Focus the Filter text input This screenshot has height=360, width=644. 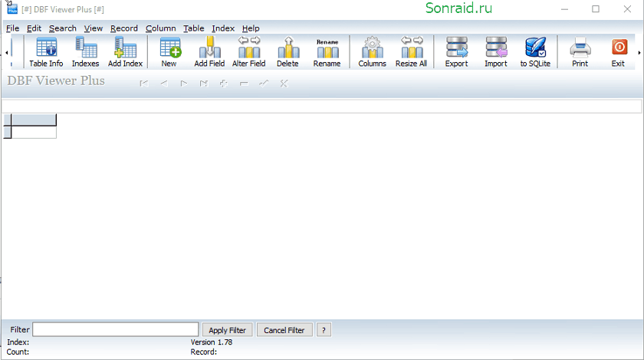(116, 329)
